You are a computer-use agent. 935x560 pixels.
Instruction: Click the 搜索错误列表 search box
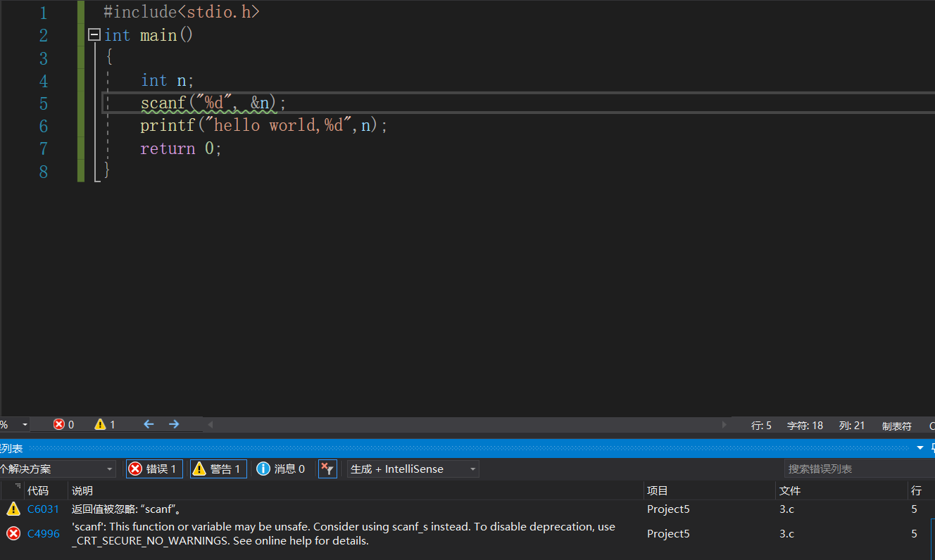click(859, 469)
